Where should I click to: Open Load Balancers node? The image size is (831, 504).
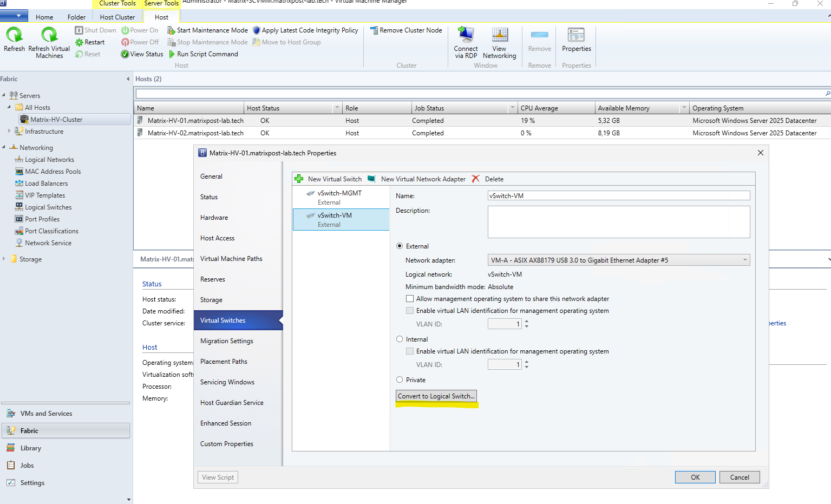click(x=46, y=184)
